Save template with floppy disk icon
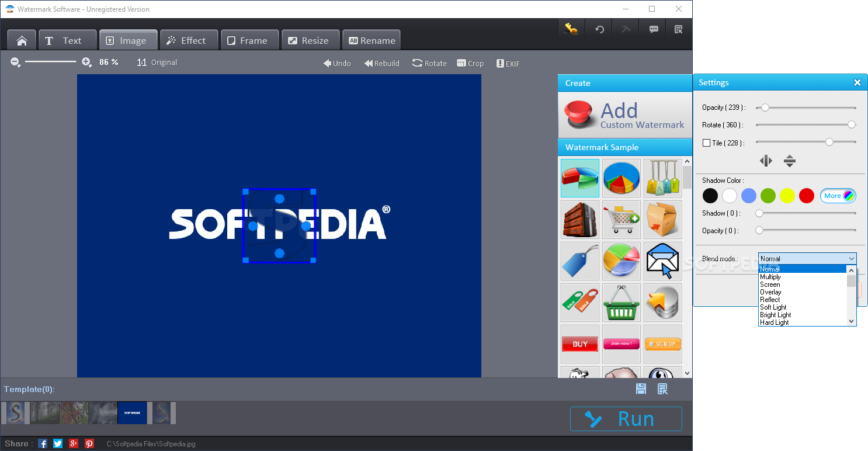This screenshot has width=868, height=451. point(641,389)
